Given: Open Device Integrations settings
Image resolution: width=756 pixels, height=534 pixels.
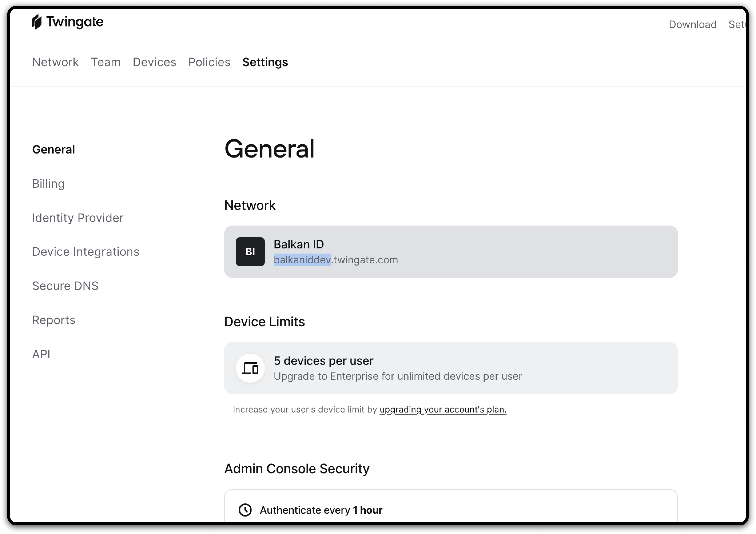Looking at the screenshot, I should pyautogui.click(x=86, y=252).
